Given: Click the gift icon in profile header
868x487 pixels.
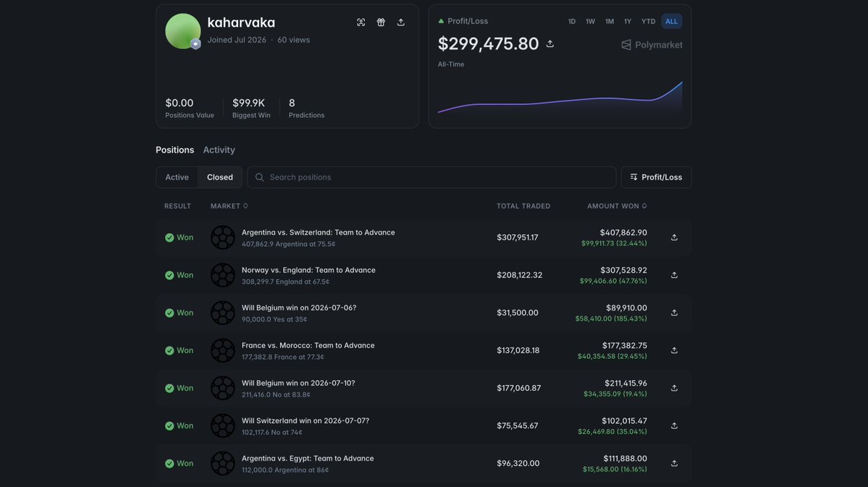Looking at the screenshot, I should (381, 22).
